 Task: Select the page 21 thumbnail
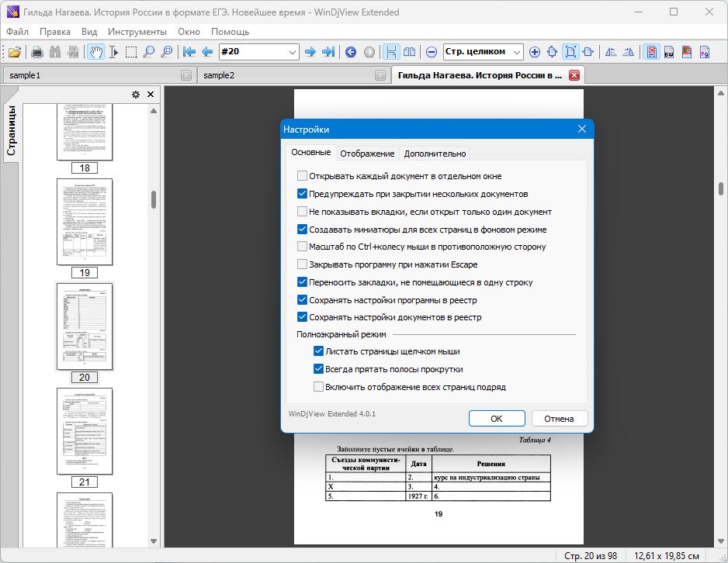pos(85,431)
